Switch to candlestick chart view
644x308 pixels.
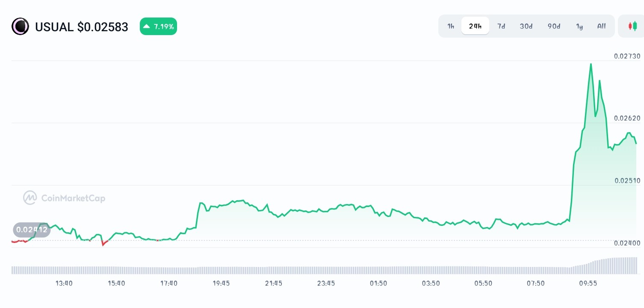pos(632,26)
